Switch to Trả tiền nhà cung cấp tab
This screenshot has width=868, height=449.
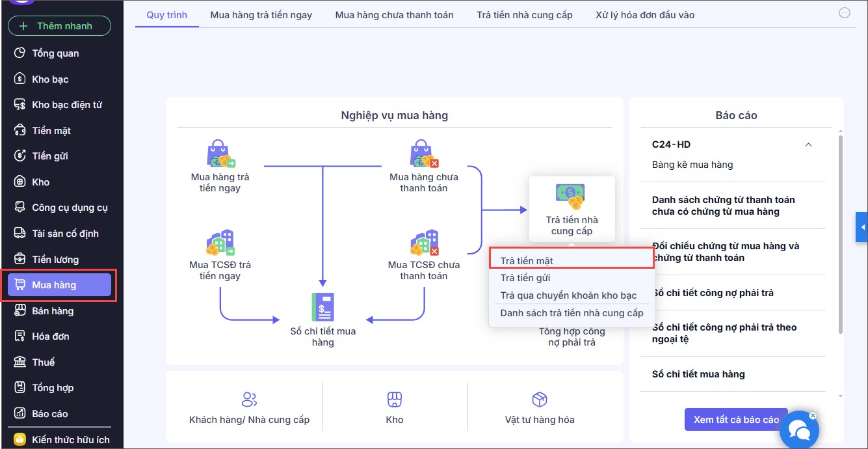point(525,14)
